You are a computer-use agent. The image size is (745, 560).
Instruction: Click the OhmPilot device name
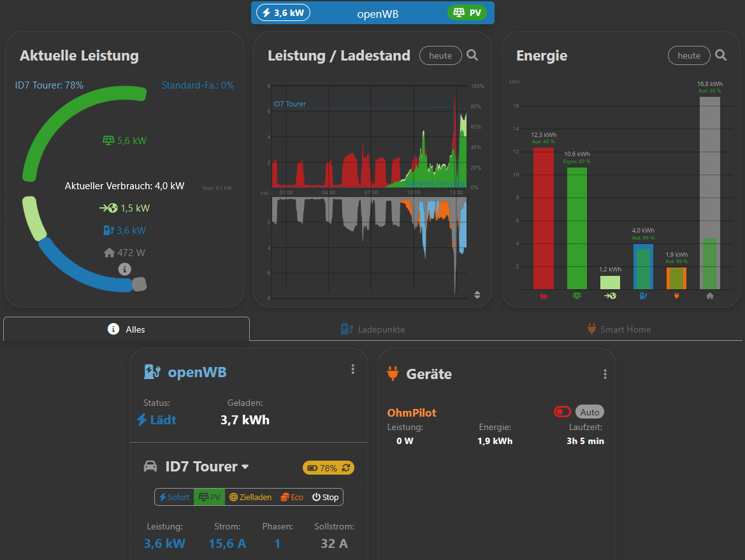[412, 413]
